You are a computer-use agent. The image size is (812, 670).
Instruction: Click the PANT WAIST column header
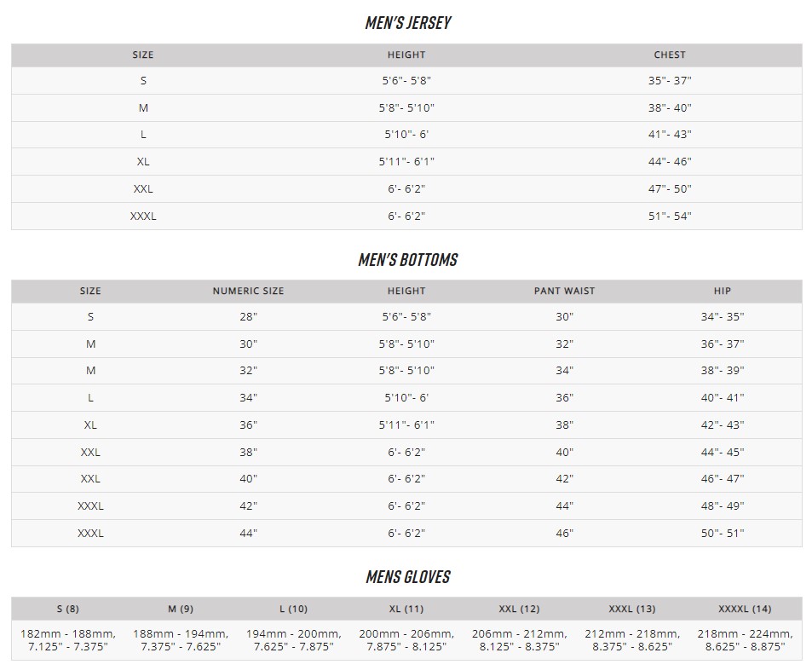[x=564, y=291]
